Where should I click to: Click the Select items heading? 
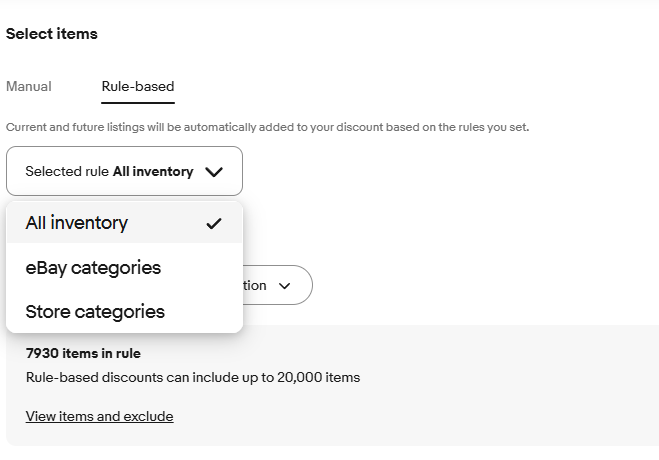click(x=52, y=34)
